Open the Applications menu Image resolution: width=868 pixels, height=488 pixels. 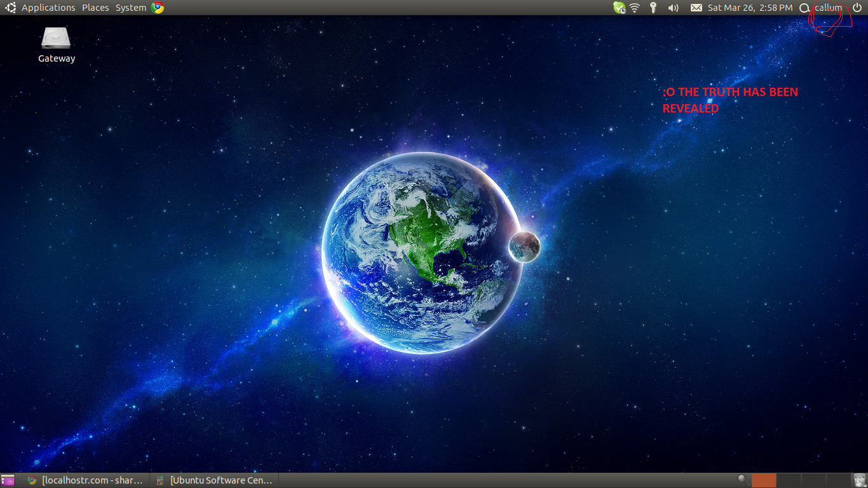(48, 8)
